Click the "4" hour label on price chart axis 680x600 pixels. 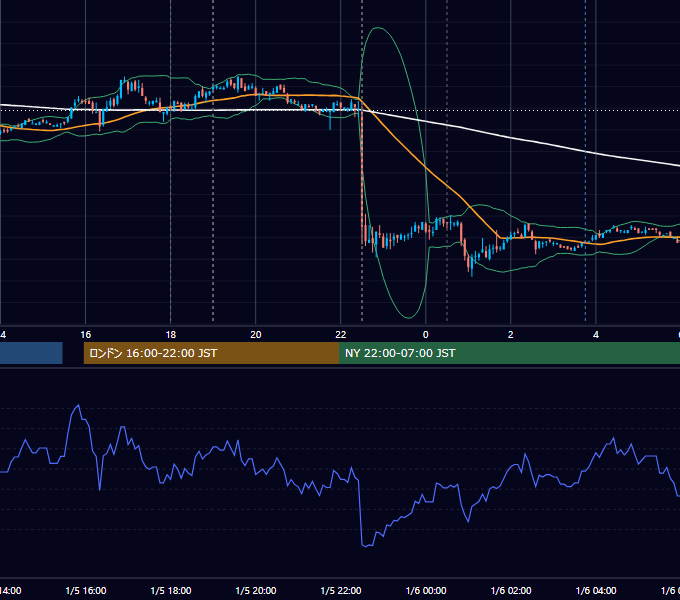pos(596,335)
